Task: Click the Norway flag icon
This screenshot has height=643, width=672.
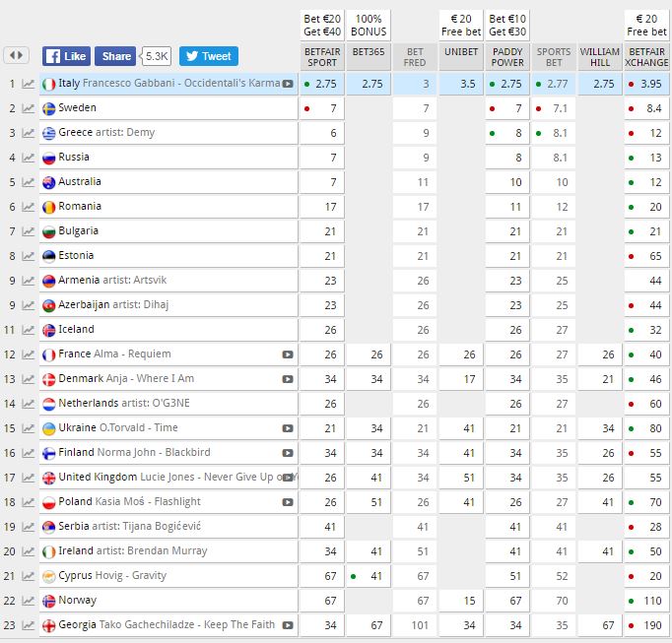Action: coord(49,601)
